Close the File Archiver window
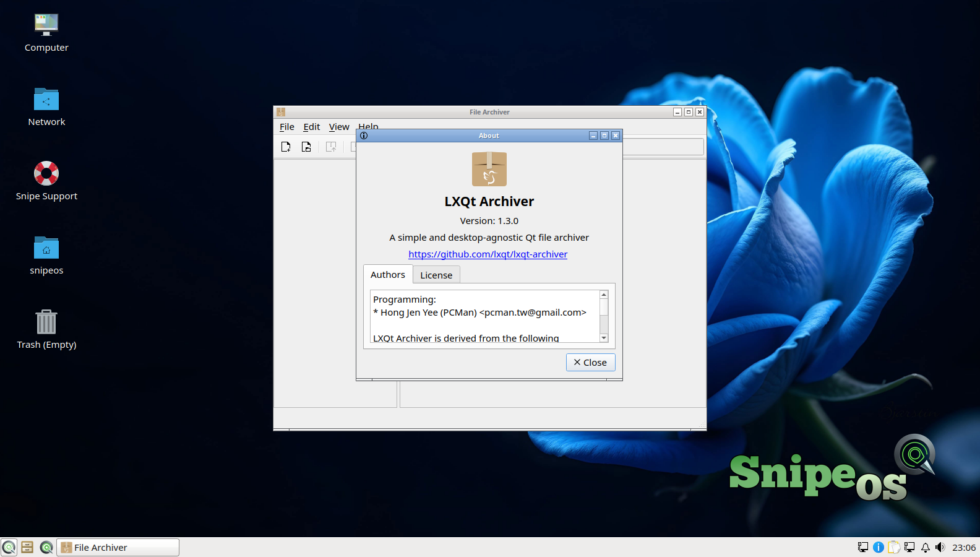The height and width of the screenshot is (557, 980). click(700, 112)
